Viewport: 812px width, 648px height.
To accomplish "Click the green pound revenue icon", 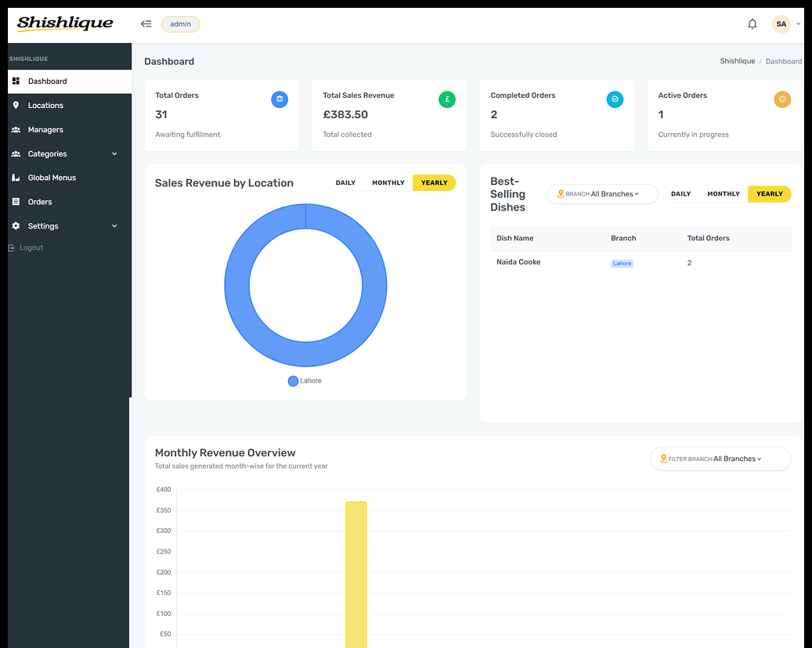I will (x=447, y=99).
